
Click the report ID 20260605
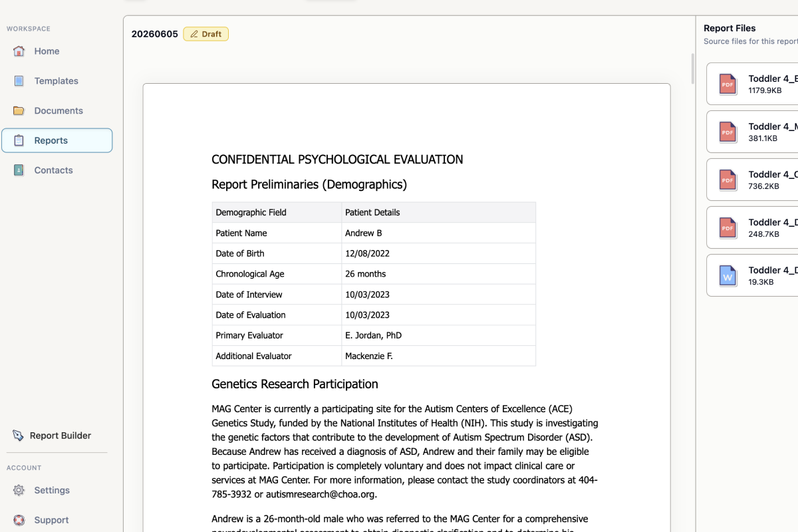coord(155,34)
